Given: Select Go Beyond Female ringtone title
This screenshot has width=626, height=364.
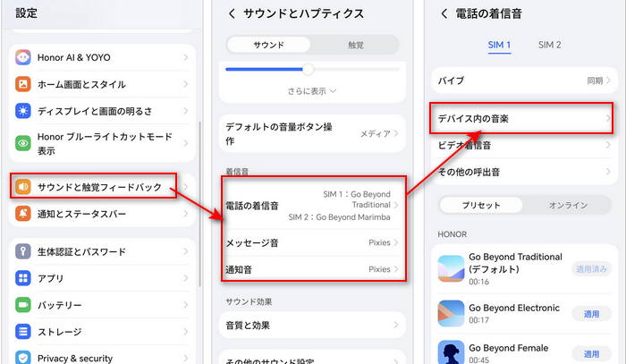Looking at the screenshot, I should click(508, 348).
